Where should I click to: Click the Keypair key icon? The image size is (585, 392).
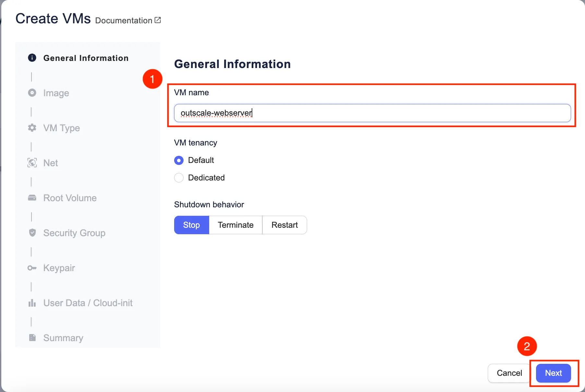(32, 268)
